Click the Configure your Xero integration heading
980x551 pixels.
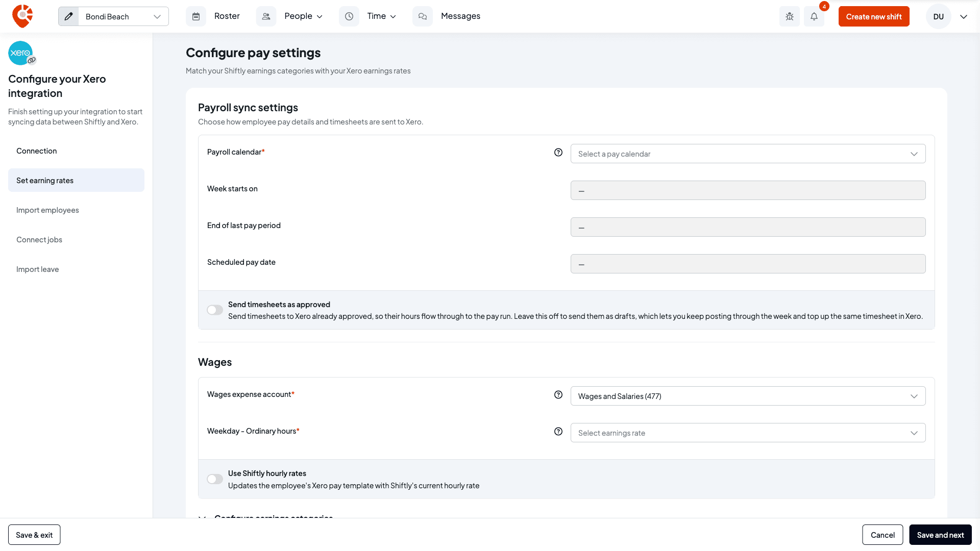pyautogui.click(x=57, y=86)
